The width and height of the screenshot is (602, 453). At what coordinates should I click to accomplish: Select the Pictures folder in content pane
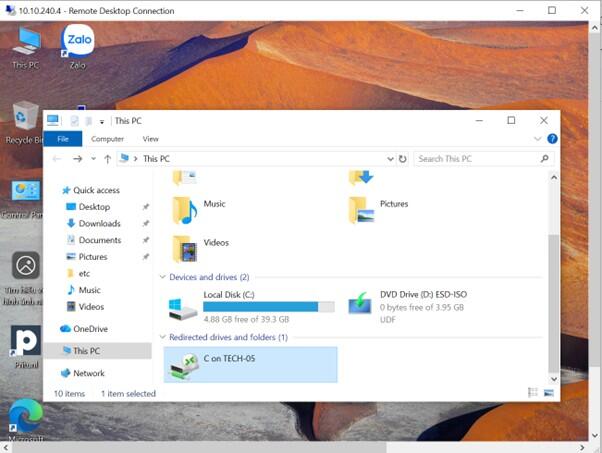pyautogui.click(x=379, y=210)
